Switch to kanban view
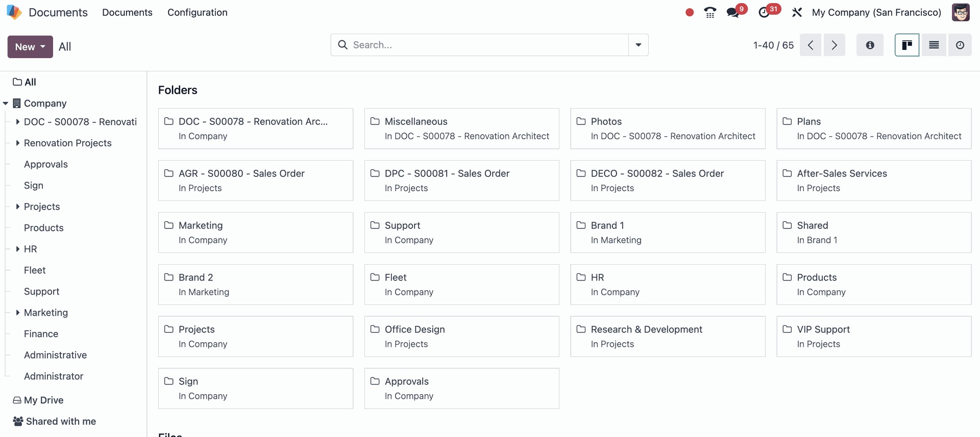Screen dimensions: 980x437 point(907,45)
